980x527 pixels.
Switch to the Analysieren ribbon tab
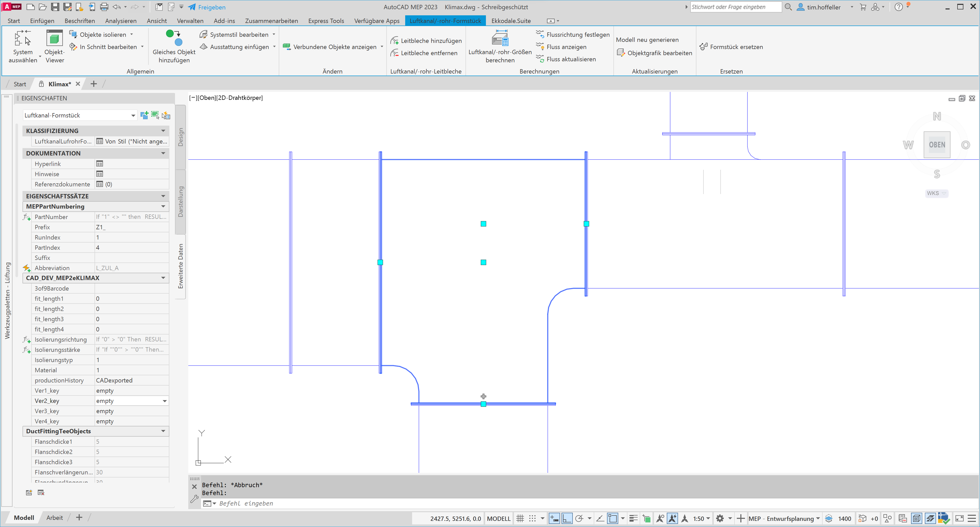[121, 20]
